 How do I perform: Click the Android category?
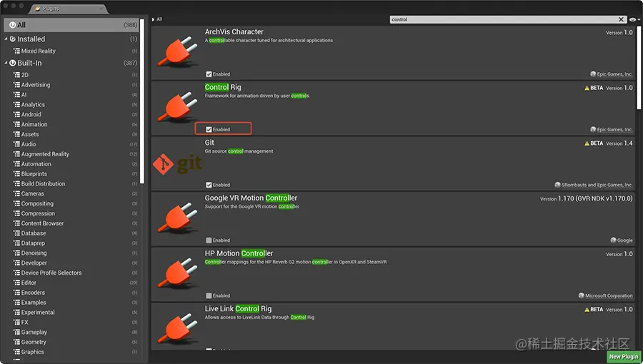31,115
